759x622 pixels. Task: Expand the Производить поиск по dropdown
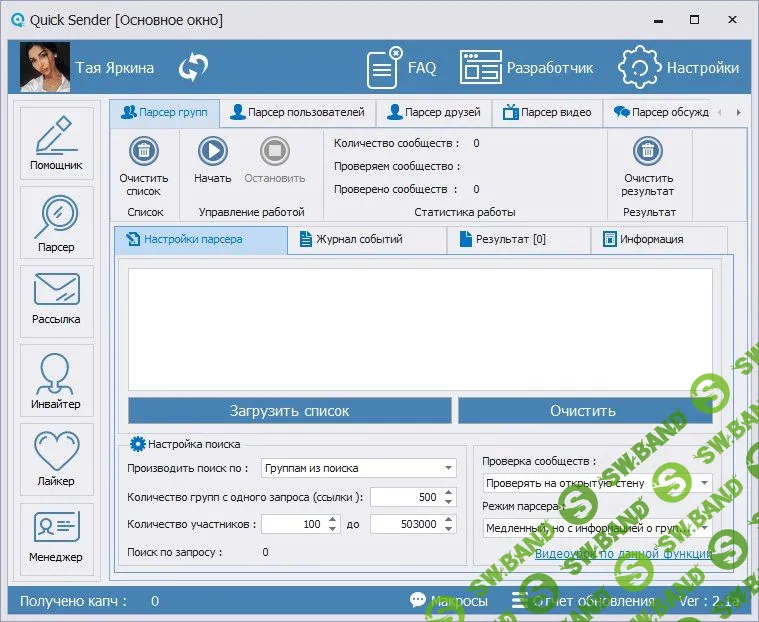(x=448, y=468)
